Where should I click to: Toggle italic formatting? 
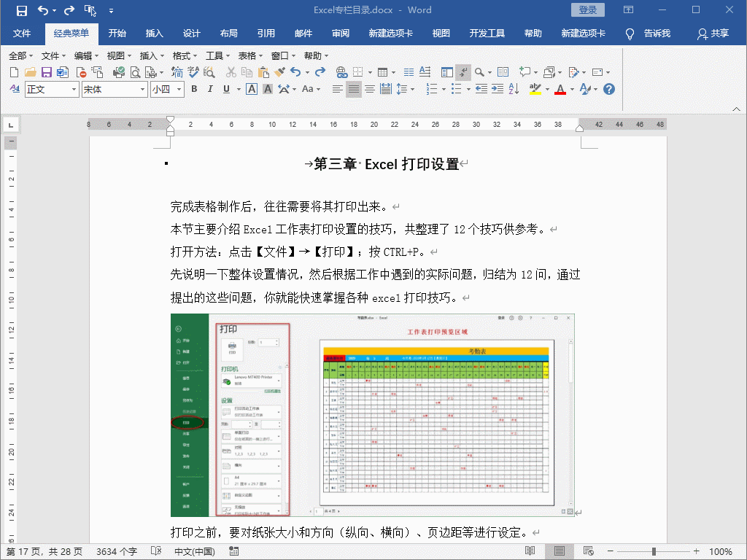[209, 89]
